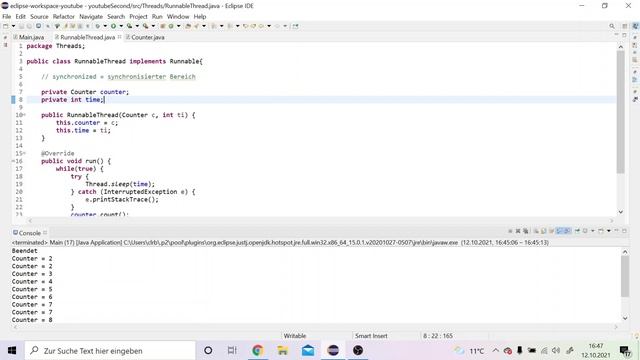Click the editor scroll down arrow
The width and height of the screenshot is (640, 360).
coord(620,212)
